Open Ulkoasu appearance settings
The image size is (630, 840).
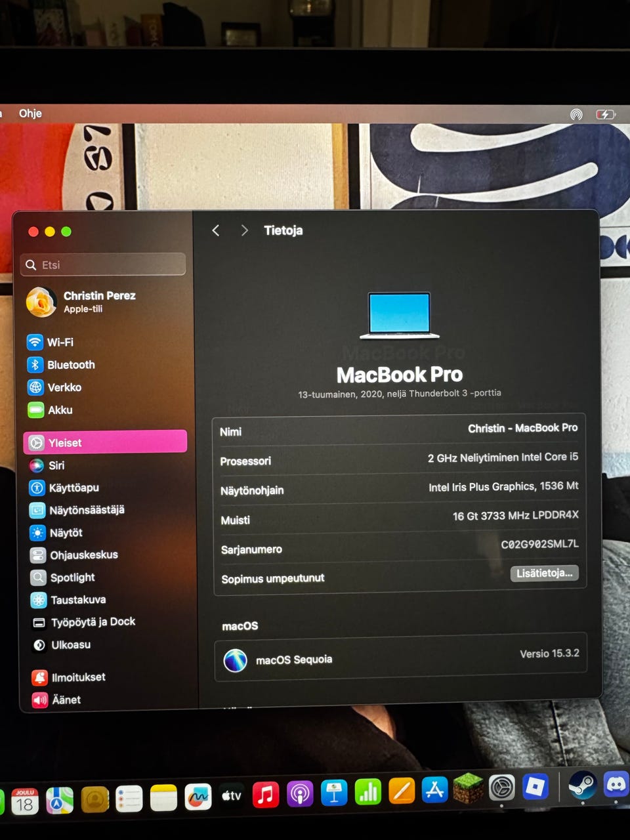point(62,644)
